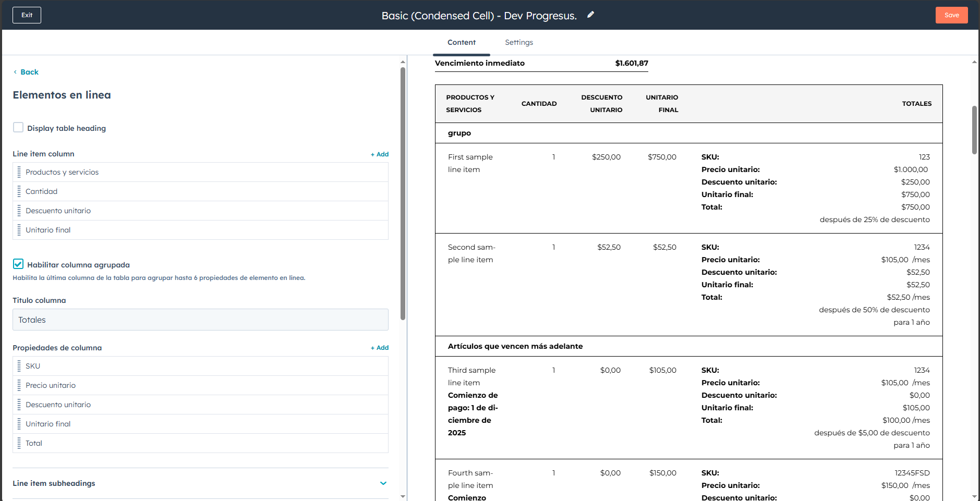This screenshot has width=980, height=501.
Task: Click drag handle for Cantidad column row
Action: (19, 191)
